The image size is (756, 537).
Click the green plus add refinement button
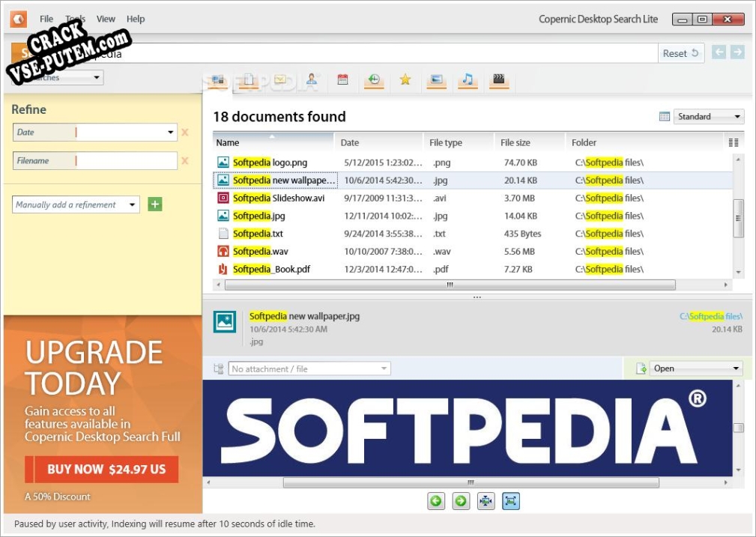coord(155,204)
